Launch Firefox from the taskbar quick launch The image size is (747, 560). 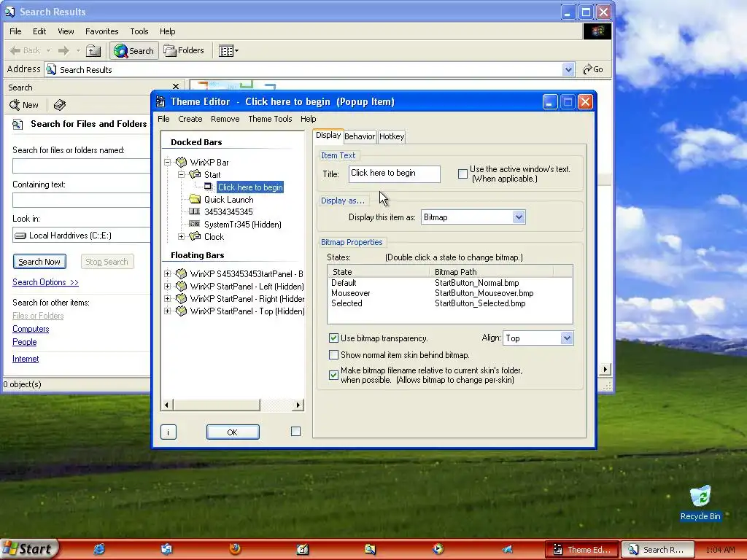pos(234,548)
